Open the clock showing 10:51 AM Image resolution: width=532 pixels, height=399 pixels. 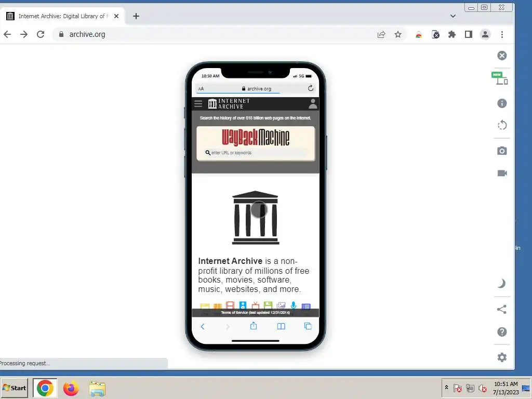click(x=506, y=388)
